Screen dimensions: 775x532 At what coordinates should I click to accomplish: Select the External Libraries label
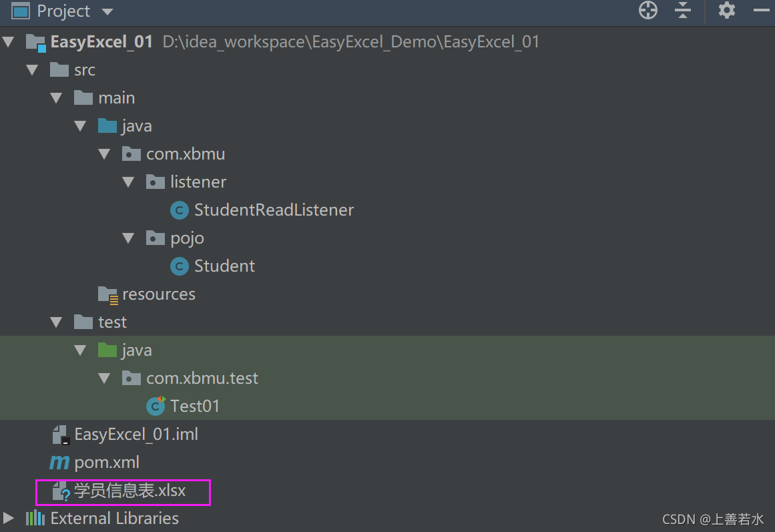click(115, 518)
